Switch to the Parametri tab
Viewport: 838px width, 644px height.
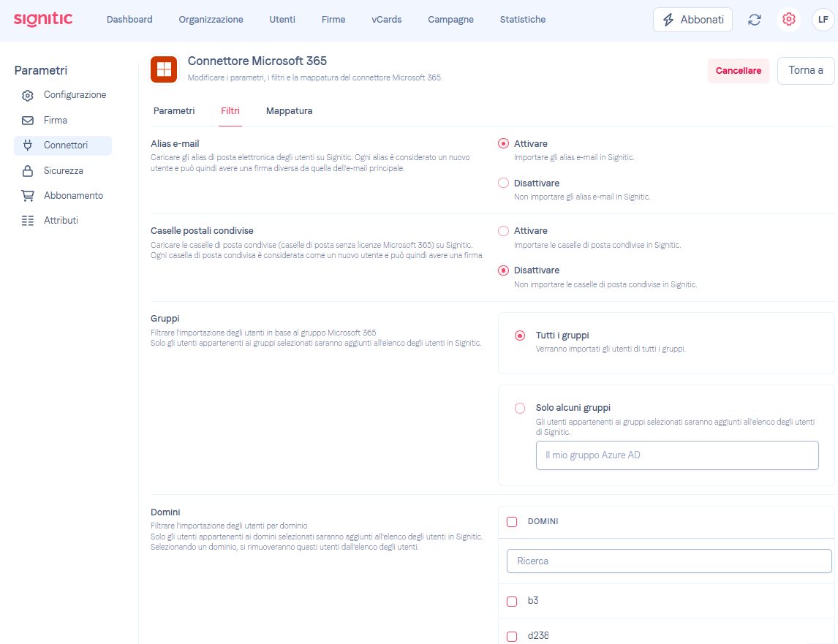click(x=174, y=111)
